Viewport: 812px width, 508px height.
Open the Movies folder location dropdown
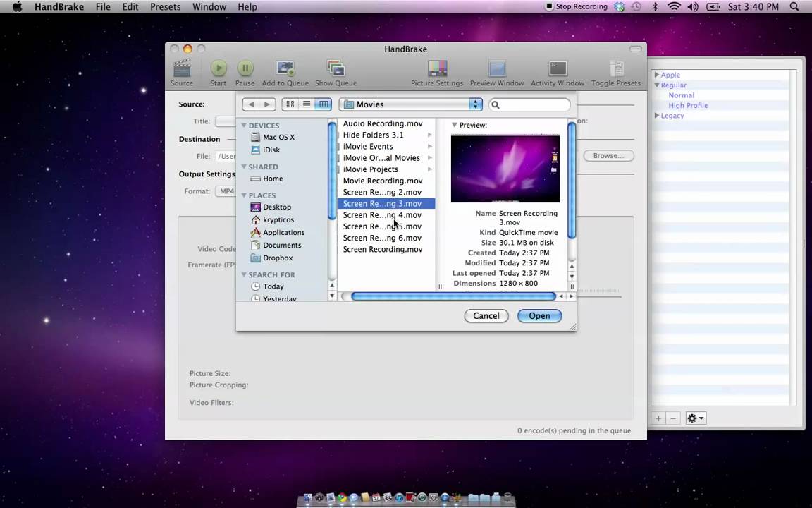coord(411,104)
